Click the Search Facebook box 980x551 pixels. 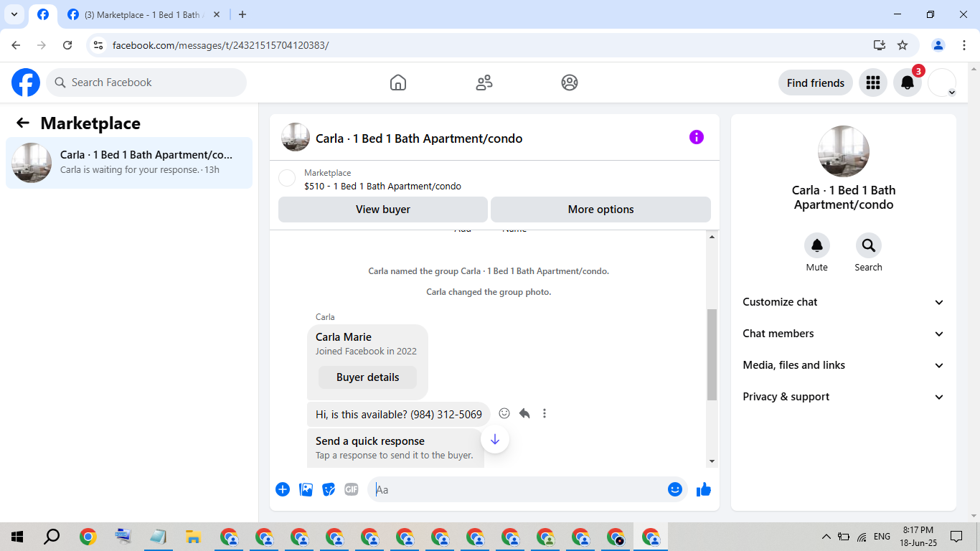click(146, 83)
